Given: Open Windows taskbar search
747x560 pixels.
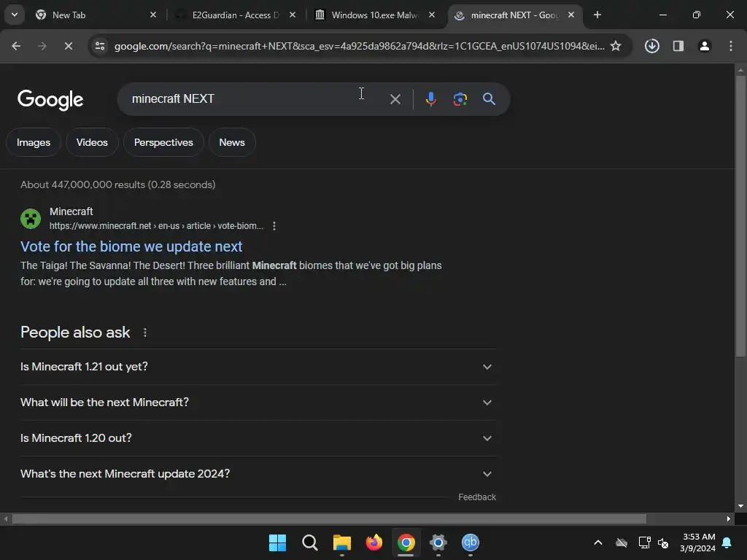Looking at the screenshot, I should [309, 542].
